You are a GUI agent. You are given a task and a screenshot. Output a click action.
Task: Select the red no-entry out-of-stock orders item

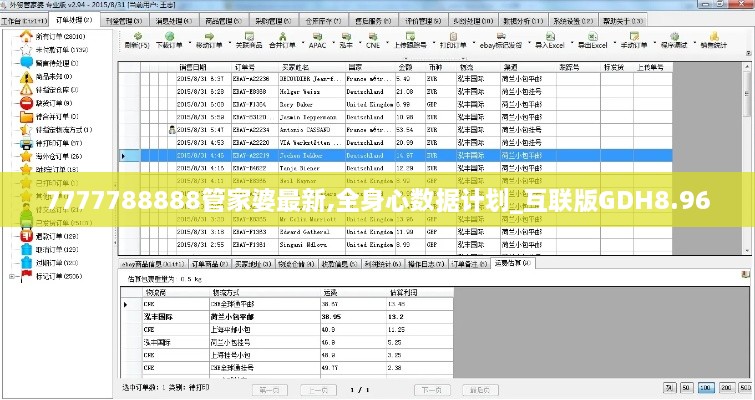(46, 103)
